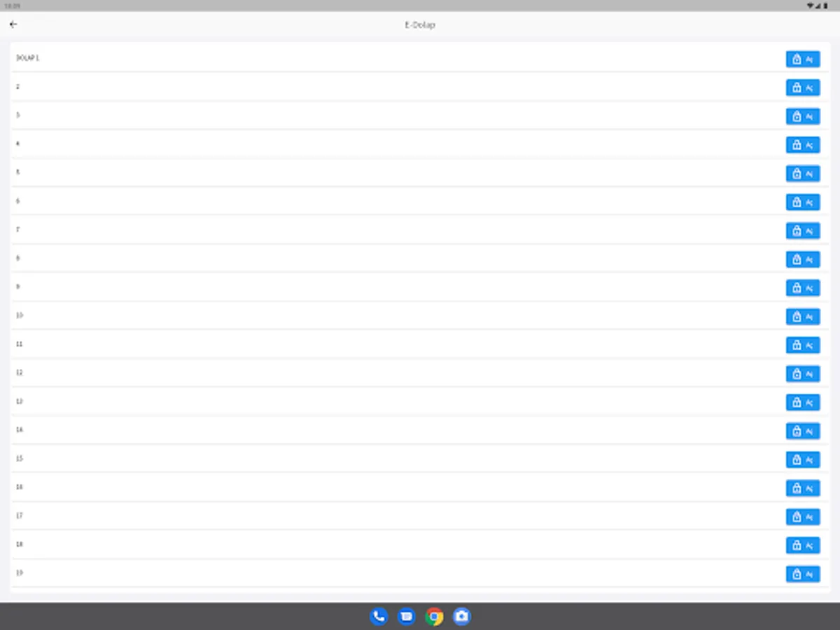Screen dimensions: 840x630
Task: Unlock DOLAP 1 with its Aç button
Action: [803, 59]
